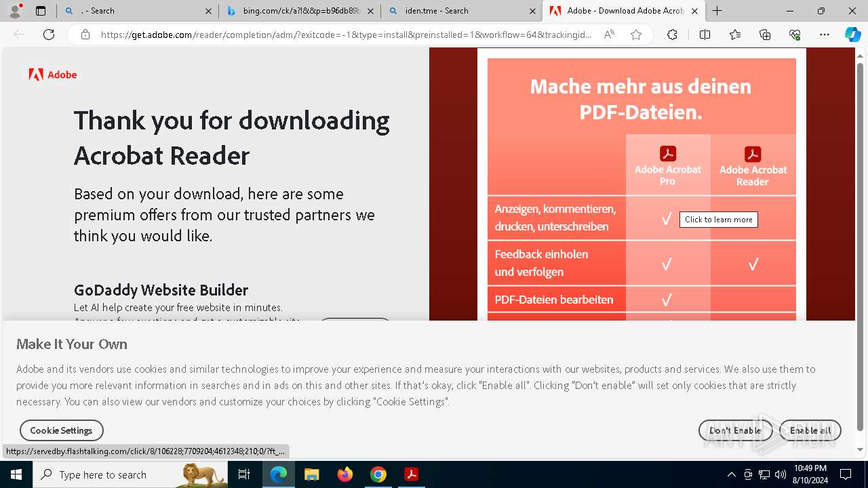Open the tab actions menu icon
The width and height of the screenshot is (868, 488).
41,11
